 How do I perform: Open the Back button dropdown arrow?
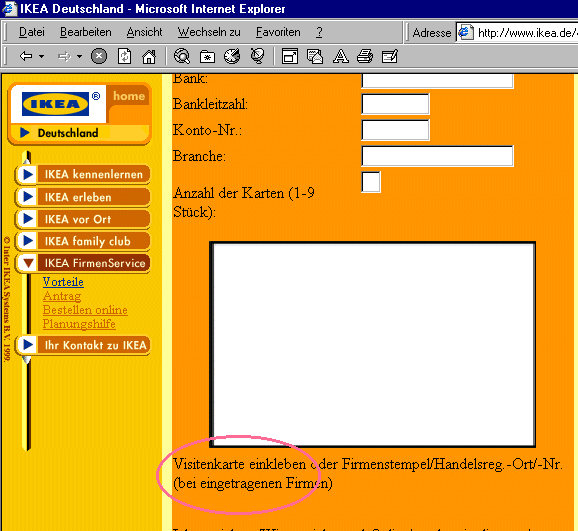pyautogui.click(x=41, y=56)
